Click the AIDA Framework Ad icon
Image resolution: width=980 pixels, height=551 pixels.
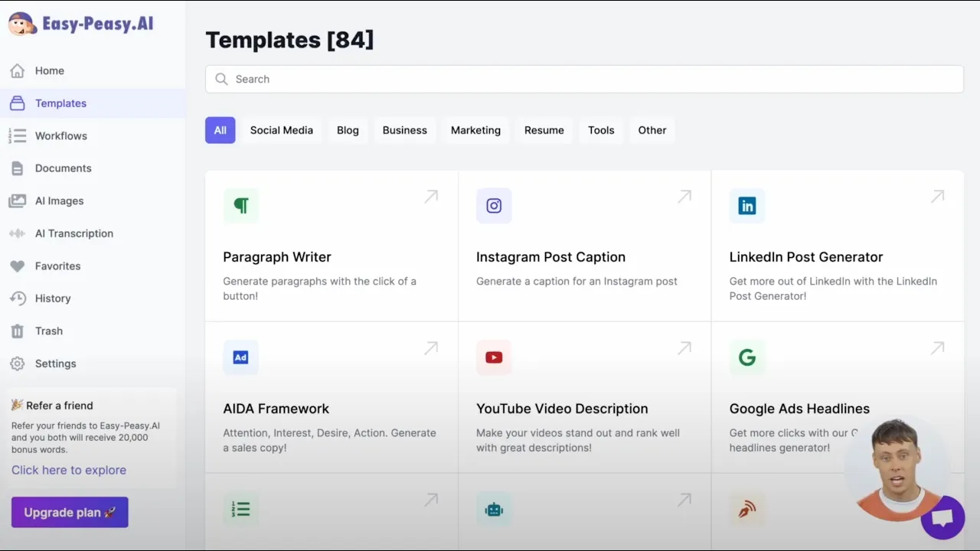(x=241, y=357)
